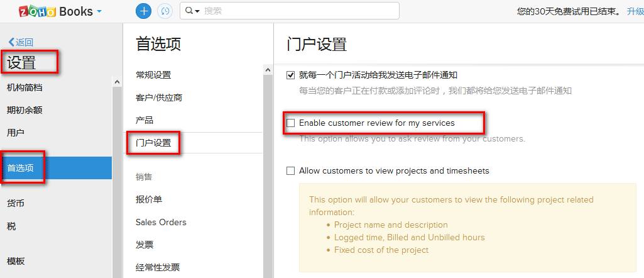This screenshot has width=644, height=278.
Task: Click the 'Project name and description' bullet
Action: point(391,225)
